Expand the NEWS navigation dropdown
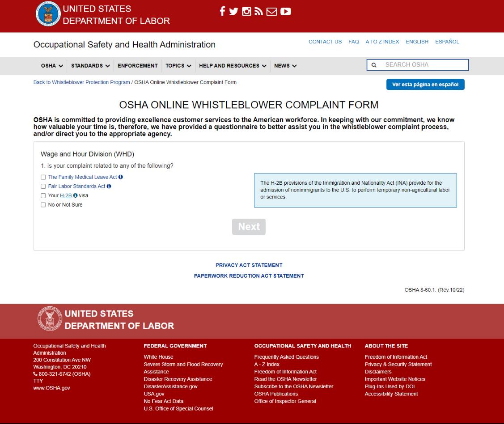Image resolution: width=504 pixels, height=424 pixels. click(x=285, y=66)
